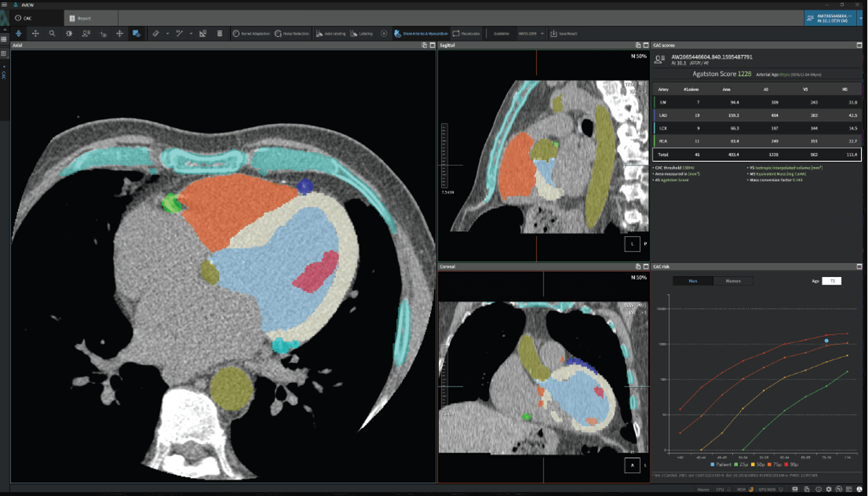Select the pan/move tool in toolbar

pyautogui.click(x=35, y=33)
